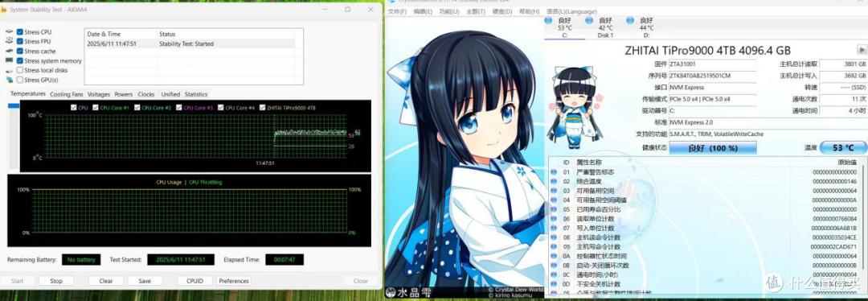Click the serial number field ZTK84T0AB2519501CM
This screenshot has height=301, width=868.
(x=712, y=76)
